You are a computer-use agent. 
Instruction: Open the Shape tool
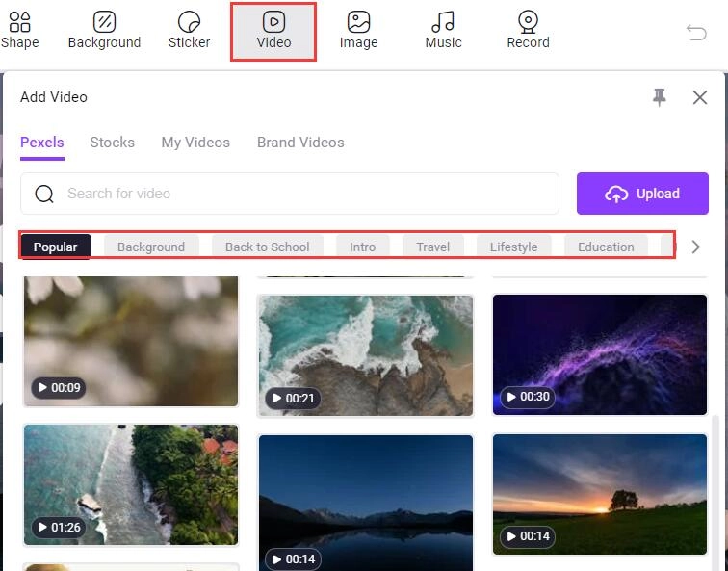(x=19, y=30)
